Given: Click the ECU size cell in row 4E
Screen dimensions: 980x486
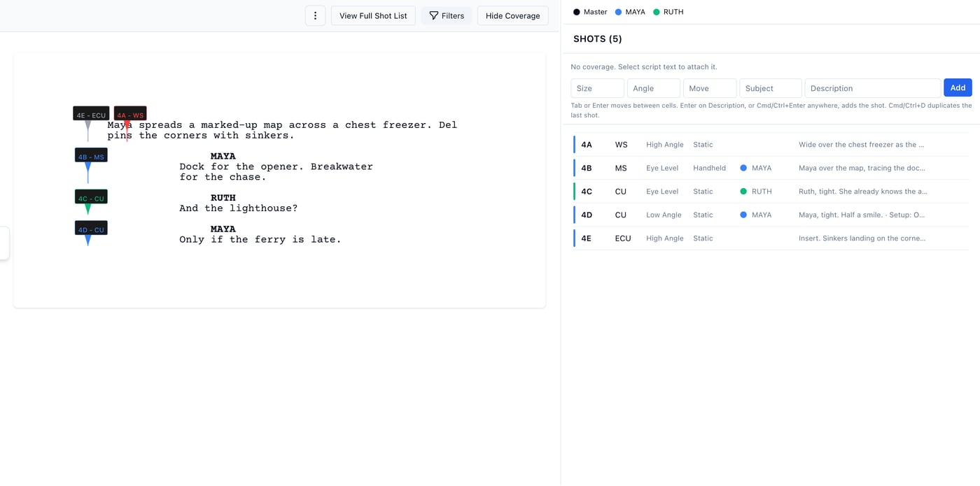Looking at the screenshot, I should [623, 238].
